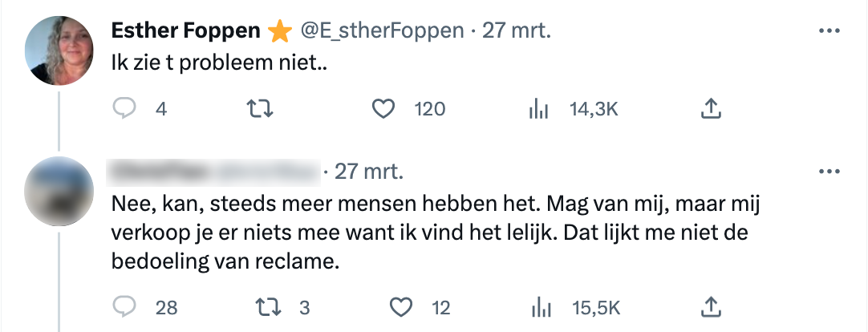Click the blurred username of the reply

(160, 172)
